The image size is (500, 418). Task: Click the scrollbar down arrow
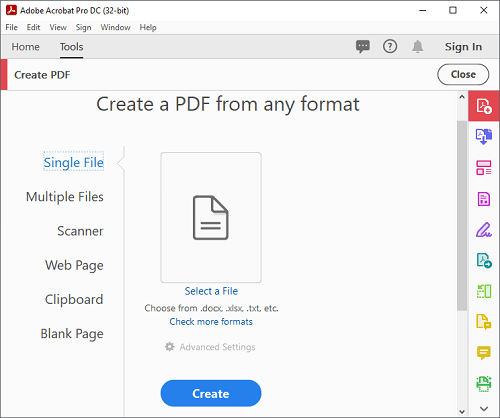462,412
